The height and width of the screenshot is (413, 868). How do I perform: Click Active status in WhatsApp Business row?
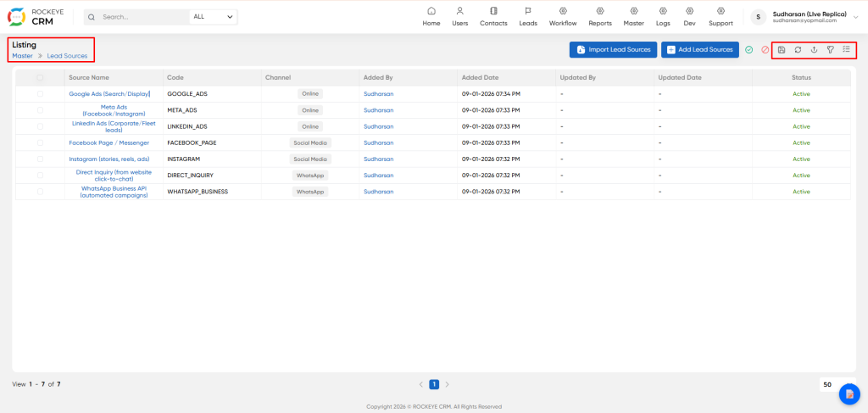click(801, 192)
